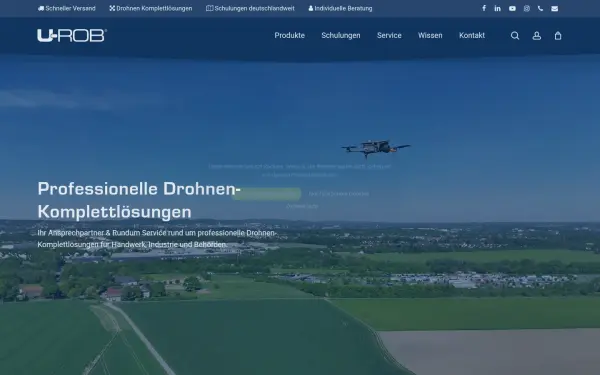The height and width of the screenshot is (375, 600).
Task: Open the Kontakt menu item
Action: point(472,35)
